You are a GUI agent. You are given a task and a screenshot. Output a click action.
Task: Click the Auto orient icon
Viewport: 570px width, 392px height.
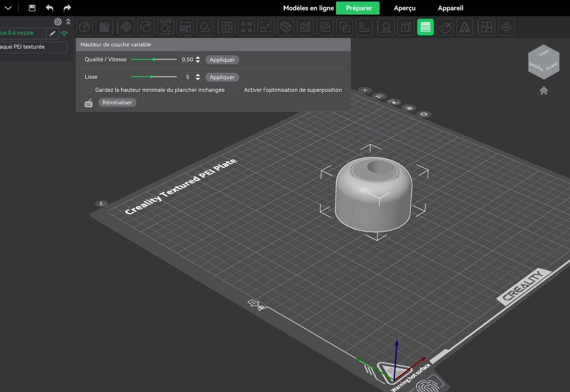point(166,27)
